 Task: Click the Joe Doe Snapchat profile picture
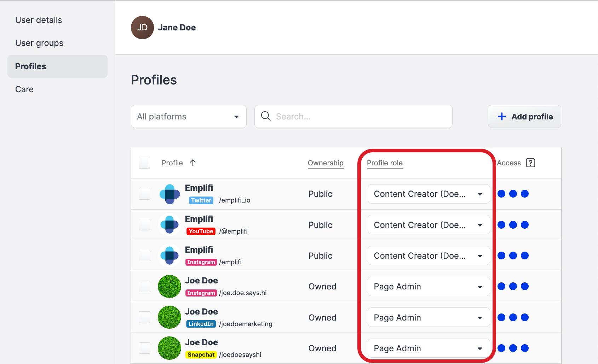169,348
